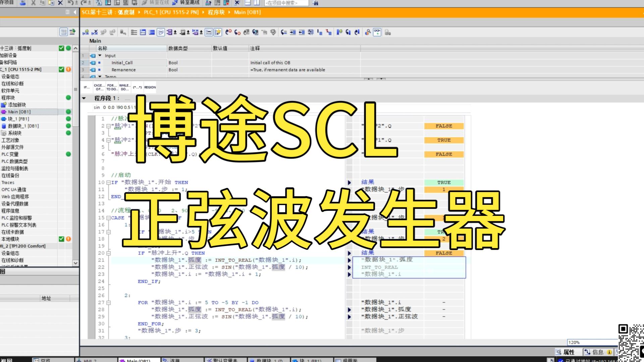The height and width of the screenshot is (362, 644).
Task: Select 块_1 [FB1] in project tree
Action: pos(18,119)
